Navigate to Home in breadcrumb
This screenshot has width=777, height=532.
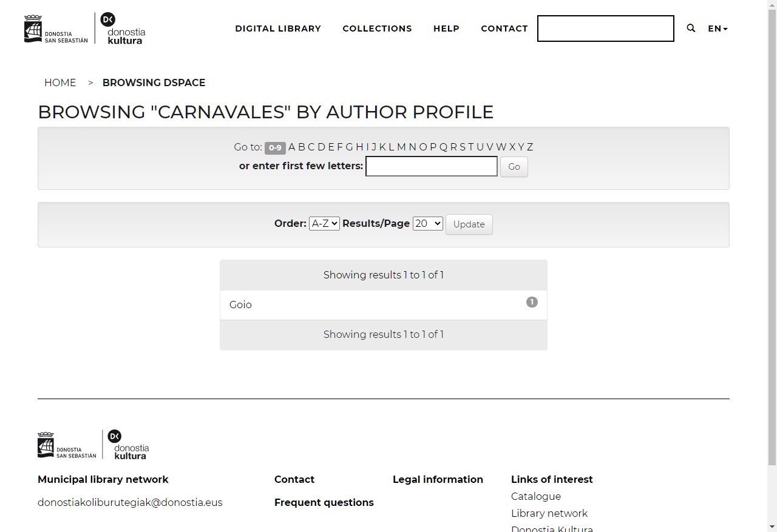click(x=60, y=82)
